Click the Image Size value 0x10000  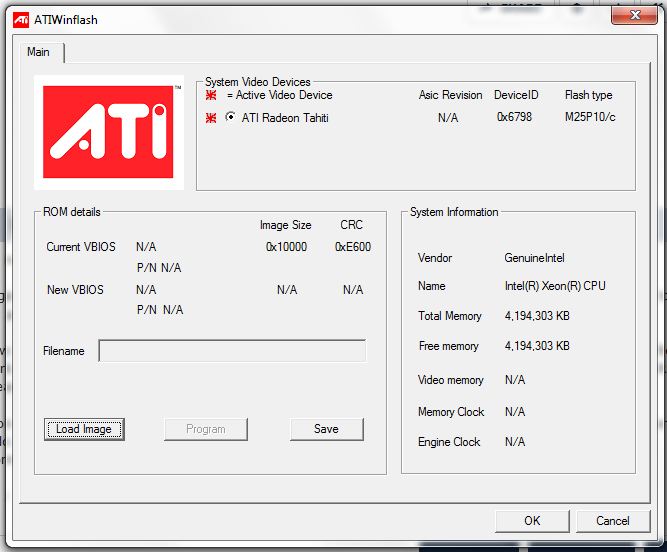point(286,247)
